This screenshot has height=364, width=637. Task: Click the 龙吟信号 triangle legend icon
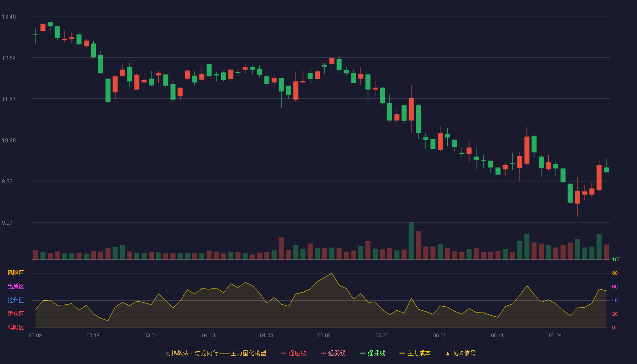click(x=447, y=354)
